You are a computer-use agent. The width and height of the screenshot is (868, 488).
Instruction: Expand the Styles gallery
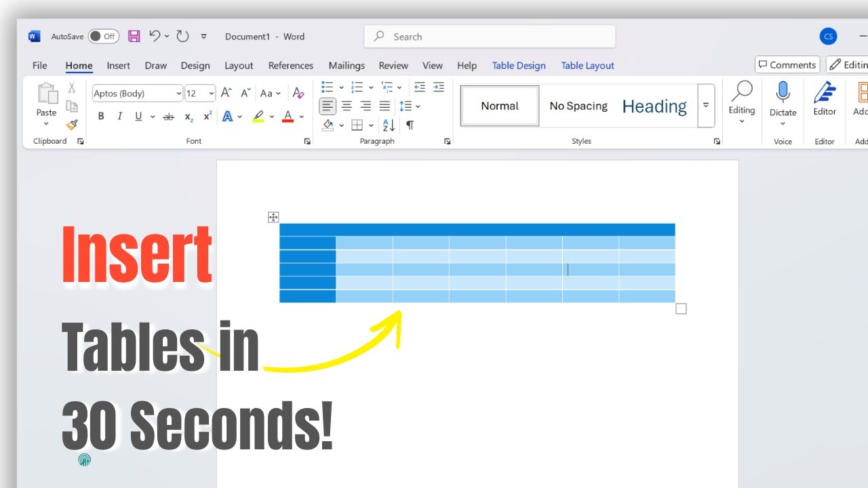pyautogui.click(x=706, y=106)
